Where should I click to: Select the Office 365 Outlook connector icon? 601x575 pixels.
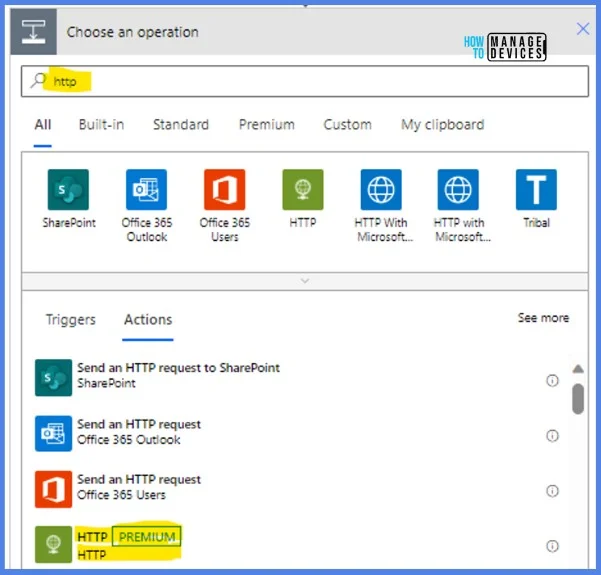tap(146, 189)
